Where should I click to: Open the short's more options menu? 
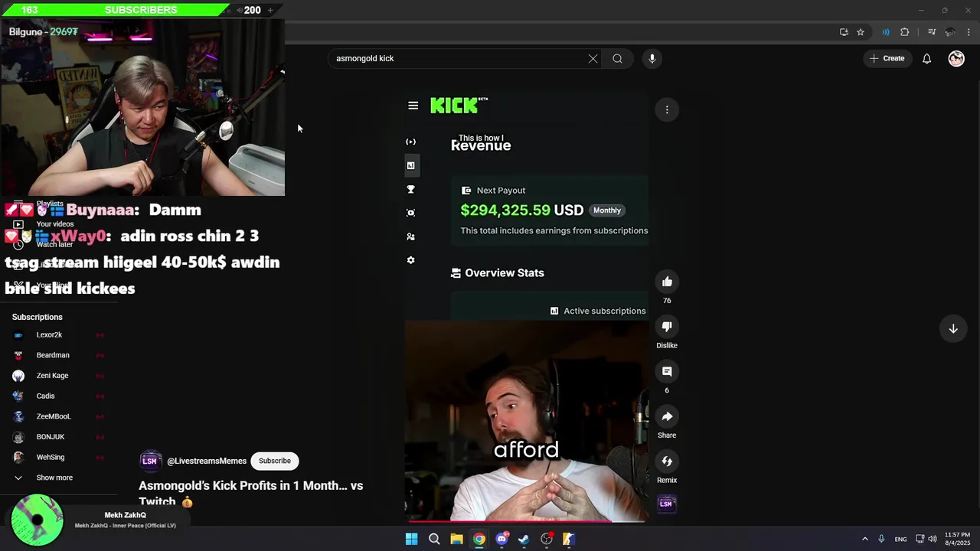667,109
